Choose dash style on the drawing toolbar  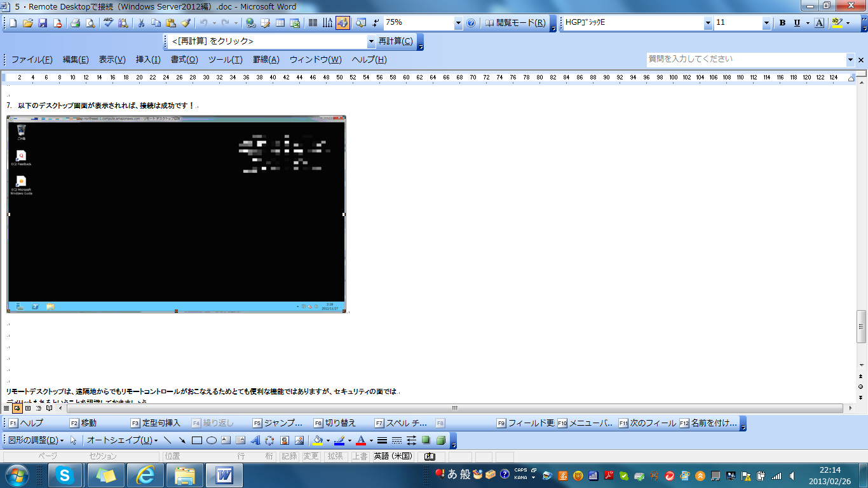coord(397,440)
